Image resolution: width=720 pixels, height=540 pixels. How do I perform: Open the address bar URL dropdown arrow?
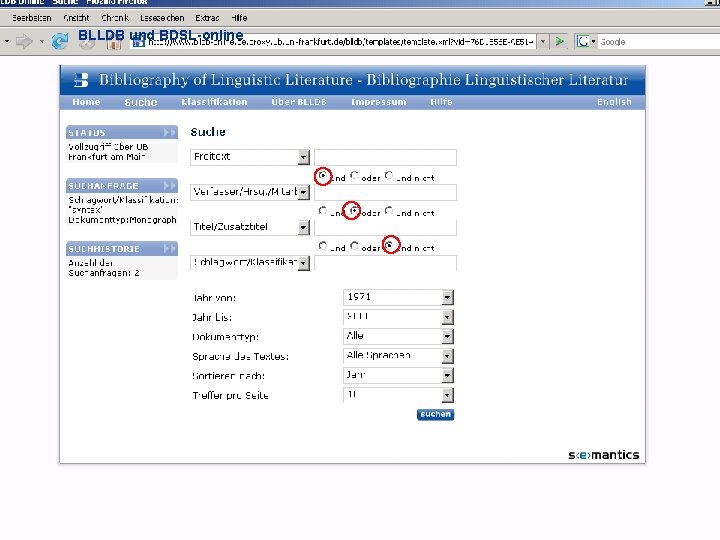pyautogui.click(x=543, y=42)
